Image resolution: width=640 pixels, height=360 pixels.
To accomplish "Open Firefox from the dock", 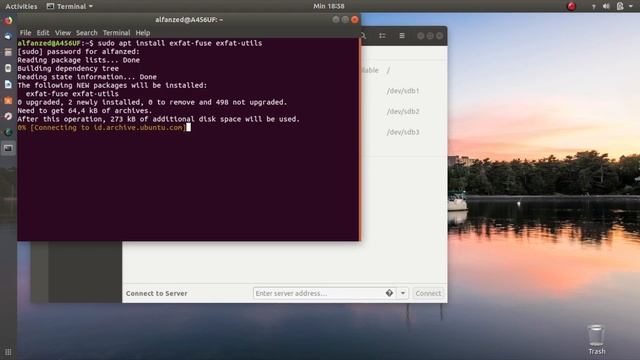I will tap(8, 20).
